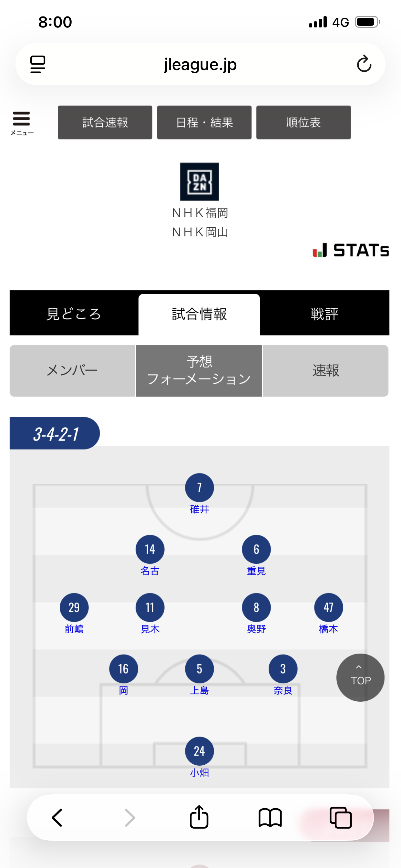Image resolution: width=401 pixels, height=868 pixels.
Task: Open the tabs overview icon
Action: [340, 817]
